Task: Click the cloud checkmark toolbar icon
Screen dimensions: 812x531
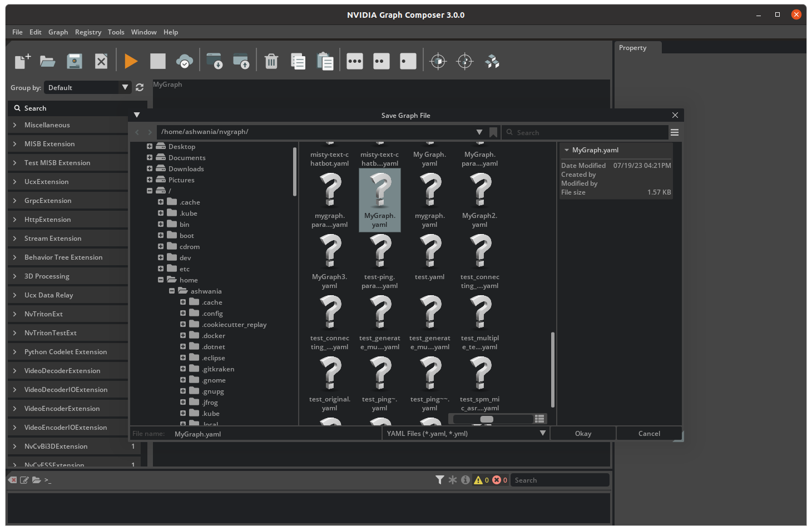Action: [185, 61]
